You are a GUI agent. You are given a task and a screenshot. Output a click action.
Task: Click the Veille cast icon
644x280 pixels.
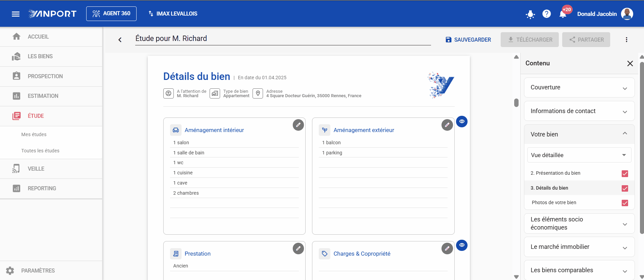pos(16,169)
